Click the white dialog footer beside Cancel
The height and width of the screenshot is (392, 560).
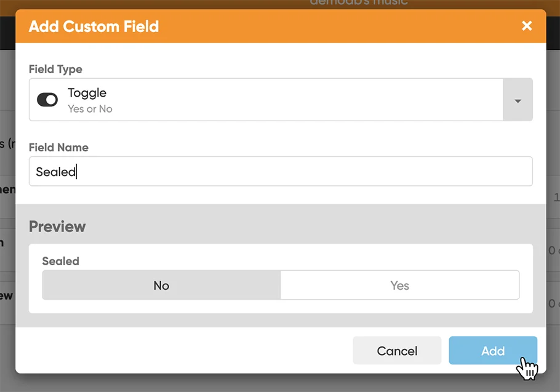point(185,351)
